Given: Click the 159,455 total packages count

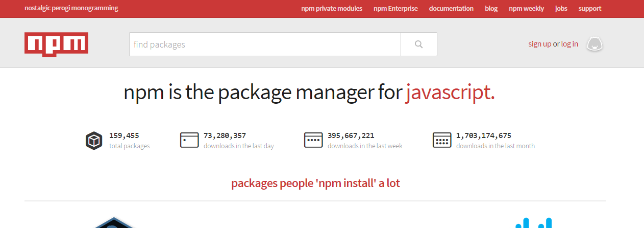Looking at the screenshot, I should tap(124, 135).
